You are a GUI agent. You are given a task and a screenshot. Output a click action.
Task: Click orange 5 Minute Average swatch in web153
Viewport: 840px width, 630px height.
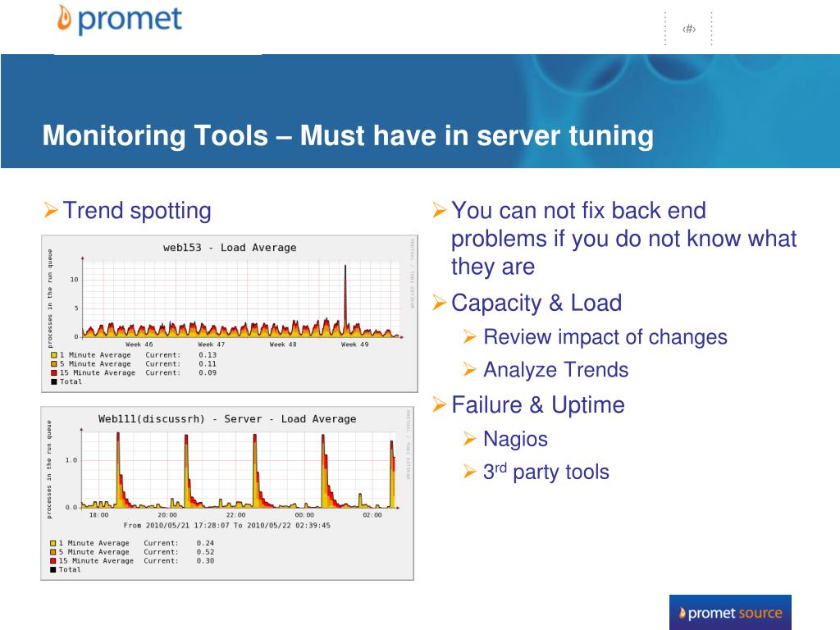point(53,363)
